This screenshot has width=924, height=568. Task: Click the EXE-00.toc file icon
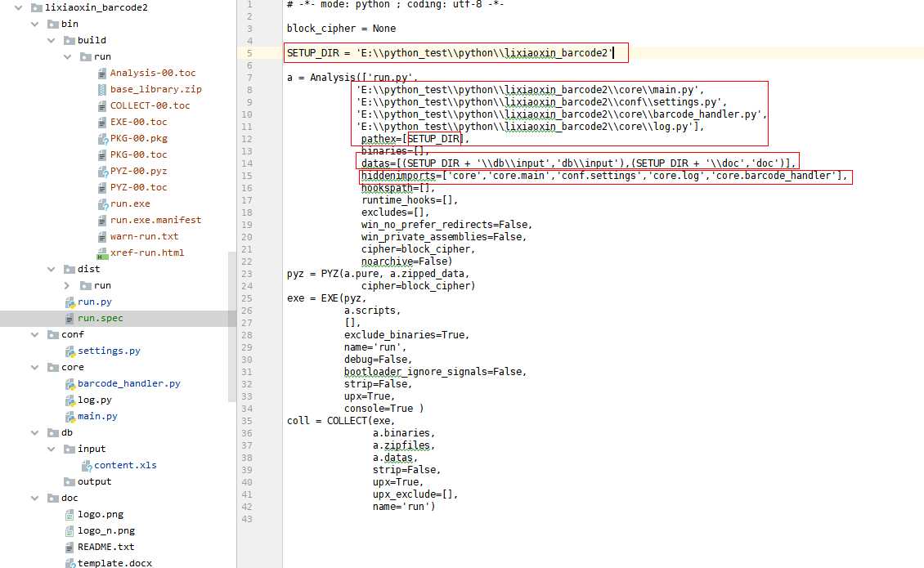102,122
